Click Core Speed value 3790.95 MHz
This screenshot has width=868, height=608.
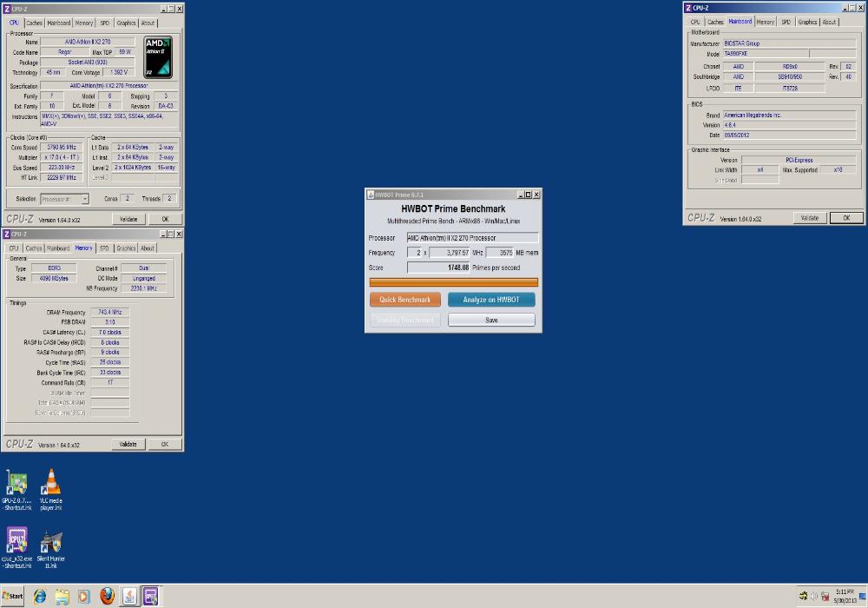pyautogui.click(x=62, y=148)
